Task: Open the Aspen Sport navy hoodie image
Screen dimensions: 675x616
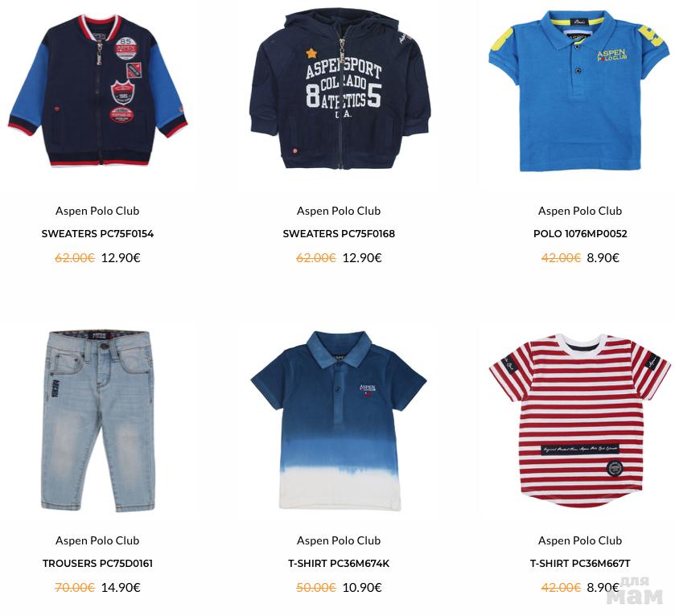Action: tap(340, 89)
